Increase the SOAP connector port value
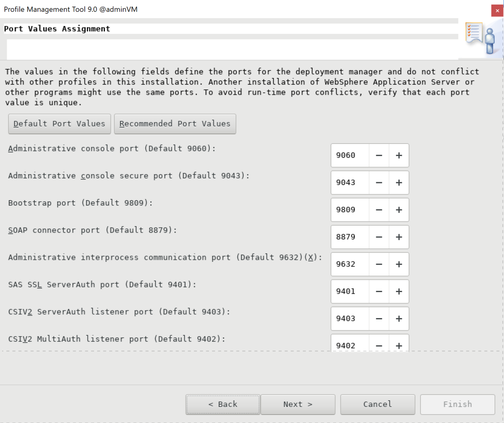Viewport: 504px width, 423px height. 399,237
